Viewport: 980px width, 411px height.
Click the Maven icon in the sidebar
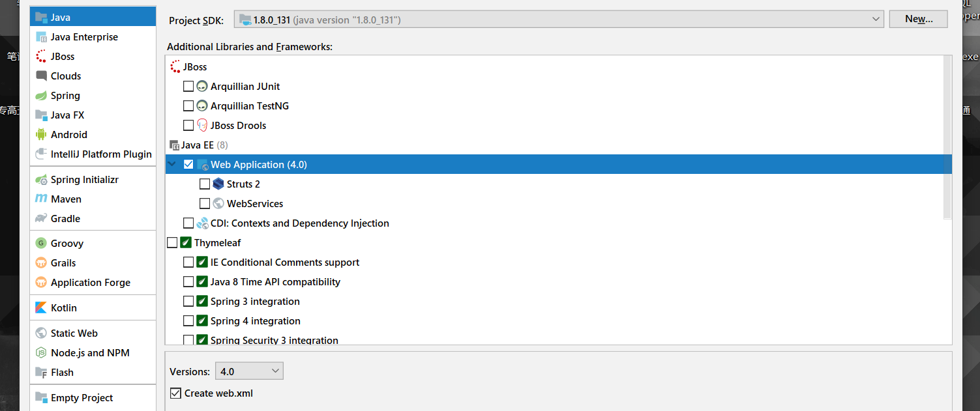coord(41,199)
